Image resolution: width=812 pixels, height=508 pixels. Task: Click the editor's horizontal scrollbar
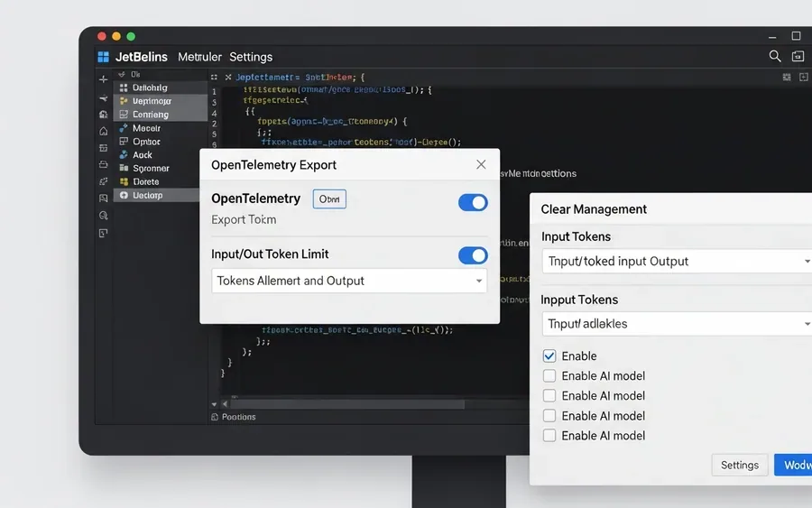tap(347, 404)
